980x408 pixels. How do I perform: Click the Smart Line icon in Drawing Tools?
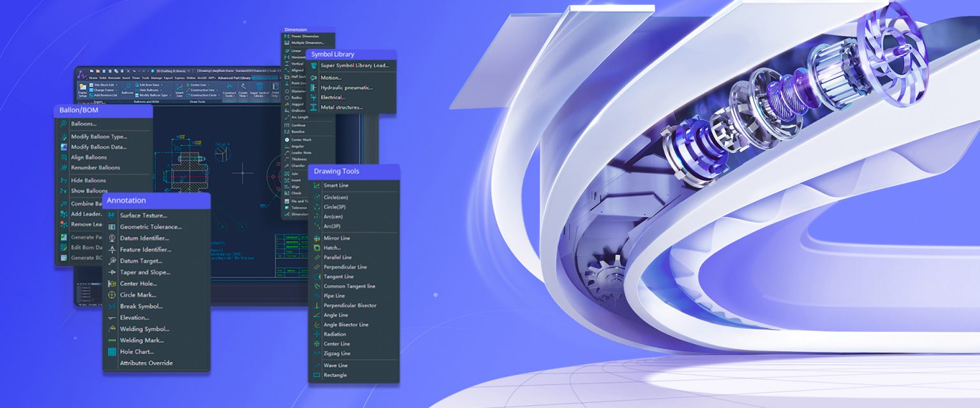(x=316, y=186)
